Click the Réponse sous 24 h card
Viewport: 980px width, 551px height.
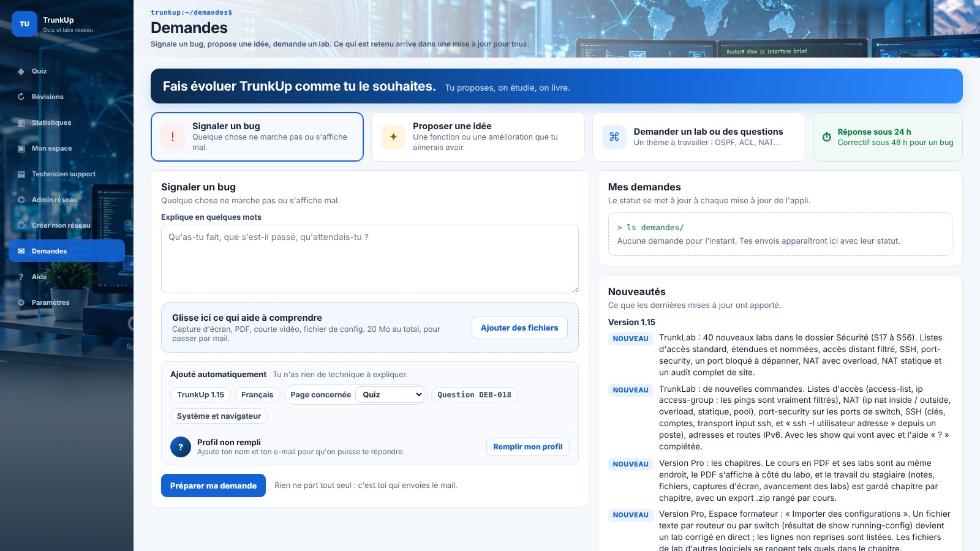point(888,137)
